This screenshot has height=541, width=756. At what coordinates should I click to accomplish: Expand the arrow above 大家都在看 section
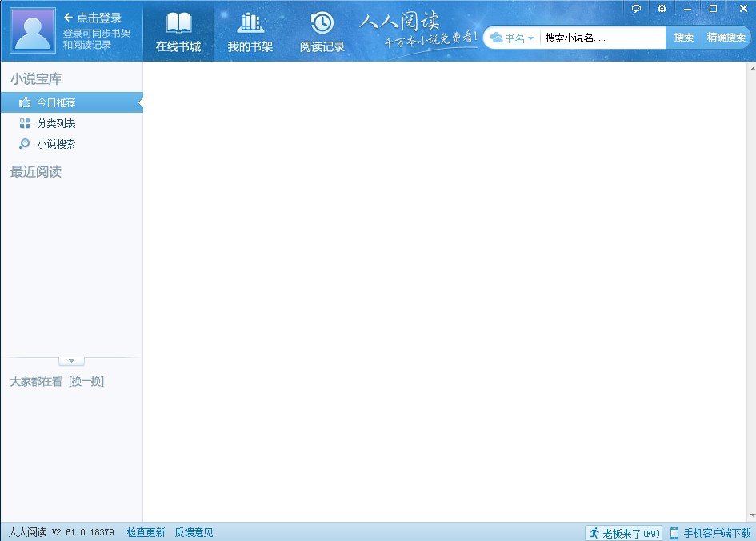(71, 360)
